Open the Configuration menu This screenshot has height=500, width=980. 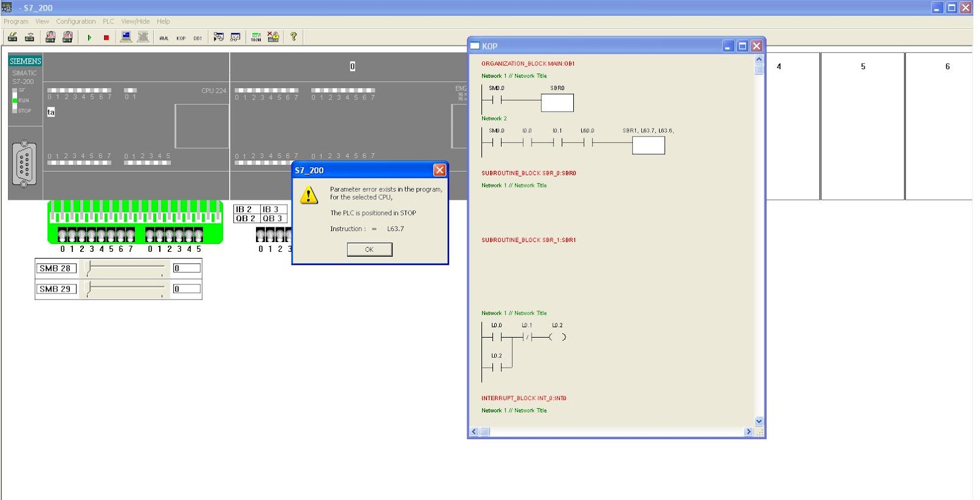click(x=76, y=21)
